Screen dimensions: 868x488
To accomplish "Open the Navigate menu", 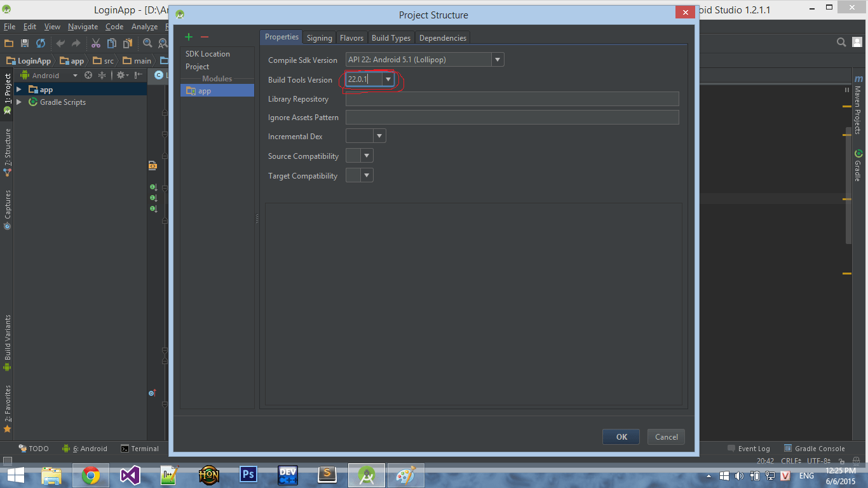I will point(83,27).
